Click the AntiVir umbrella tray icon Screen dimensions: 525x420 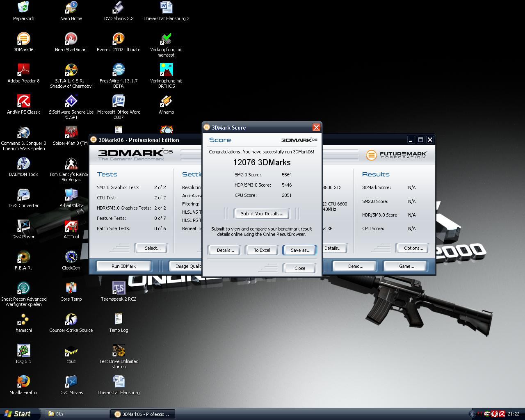coord(502,414)
